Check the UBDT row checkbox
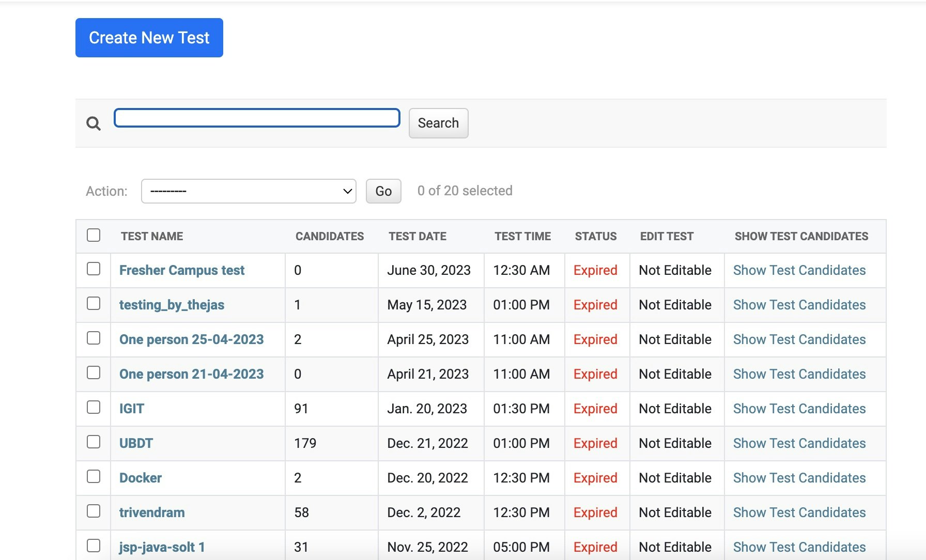Viewport: 926px width, 560px height. (94, 442)
